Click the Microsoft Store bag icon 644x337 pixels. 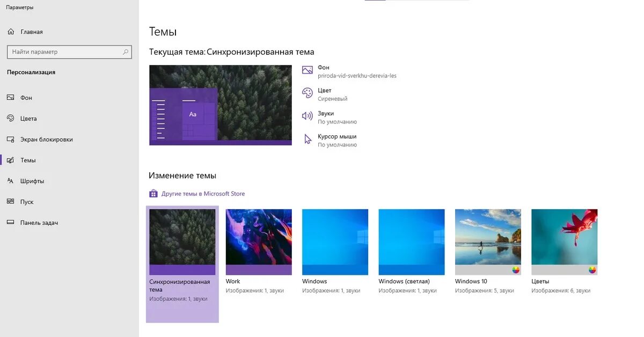(153, 194)
